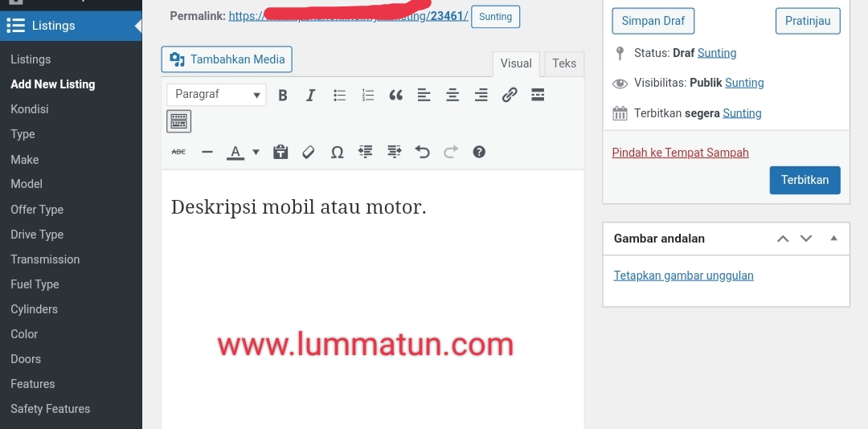Align text center
The image size is (868, 429).
pos(452,96)
